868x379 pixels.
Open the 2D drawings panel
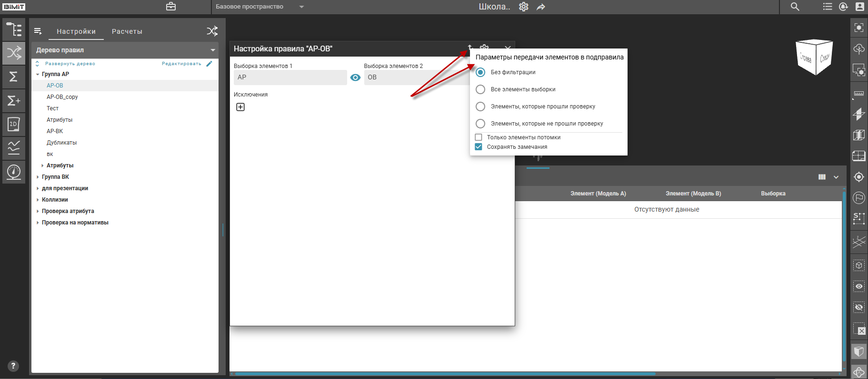pos(14,125)
